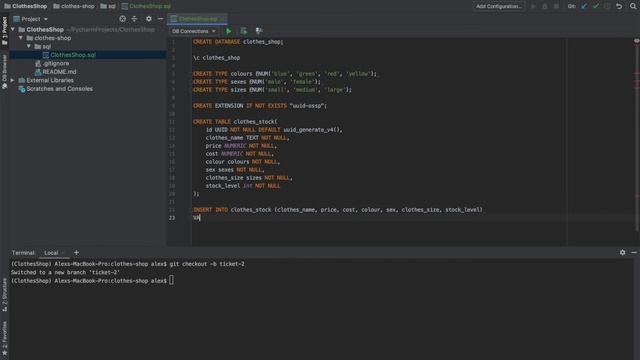Open the DB Browser tool window on left strip

click(x=4, y=72)
